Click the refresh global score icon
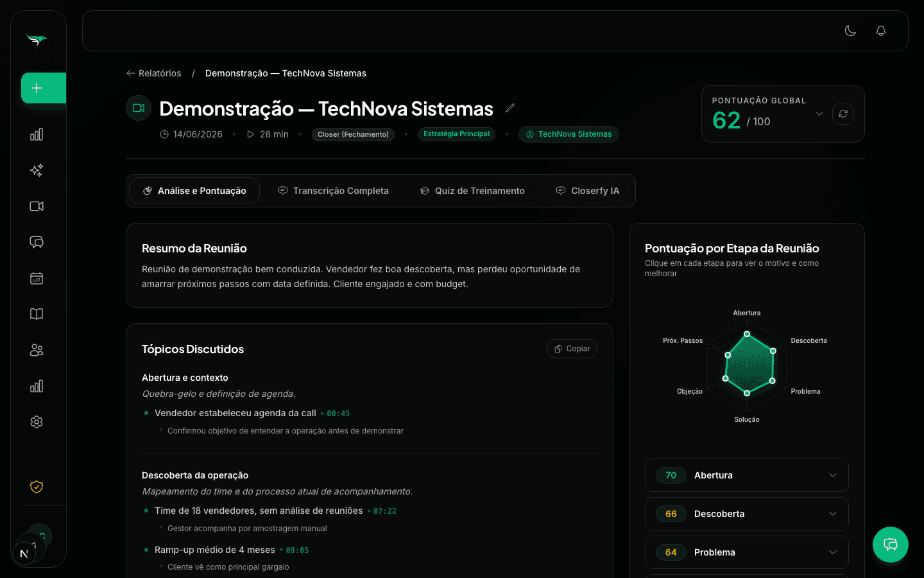The width and height of the screenshot is (924, 578). click(x=843, y=114)
